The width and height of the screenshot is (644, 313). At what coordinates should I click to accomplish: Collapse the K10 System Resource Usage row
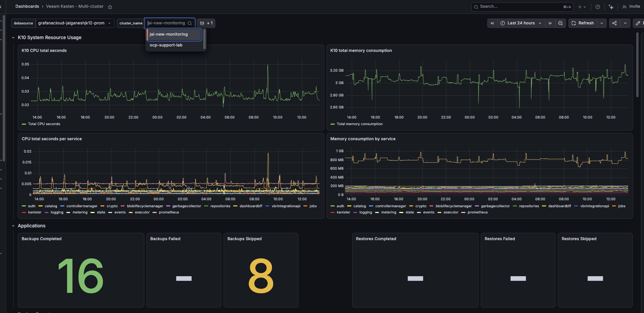pyautogui.click(x=13, y=38)
